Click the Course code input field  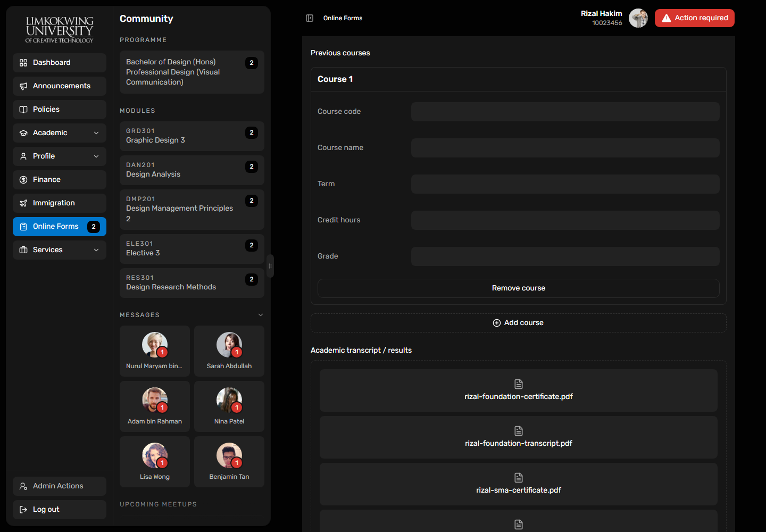(x=565, y=112)
